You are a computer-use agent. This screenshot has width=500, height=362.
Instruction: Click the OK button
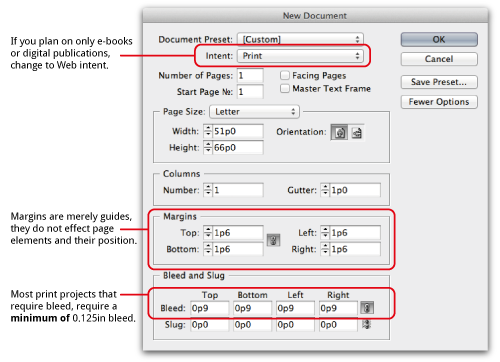(439, 39)
